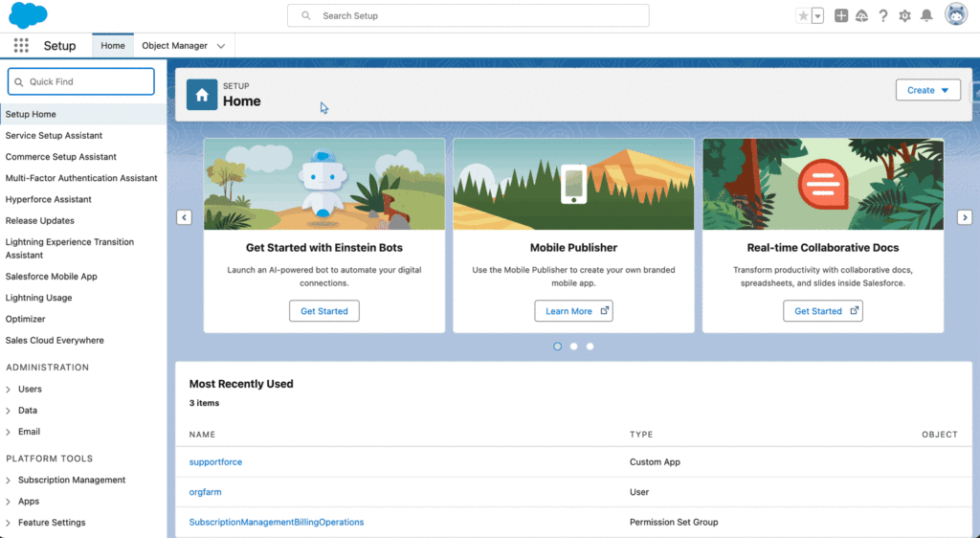Image resolution: width=980 pixels, height=538 pixels.
Task: Focus the Quick Find field
Action: click(80, 82)
